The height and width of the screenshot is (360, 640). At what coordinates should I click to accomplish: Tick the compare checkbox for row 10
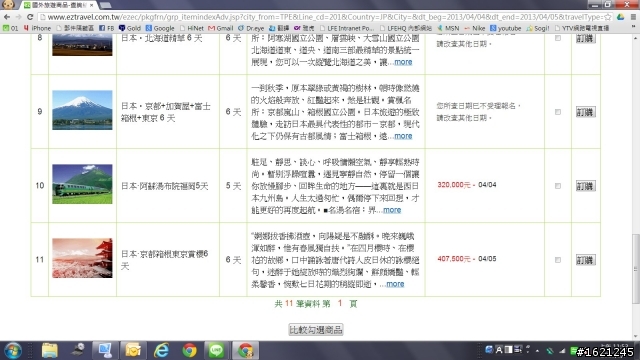(x=558, y=186)
